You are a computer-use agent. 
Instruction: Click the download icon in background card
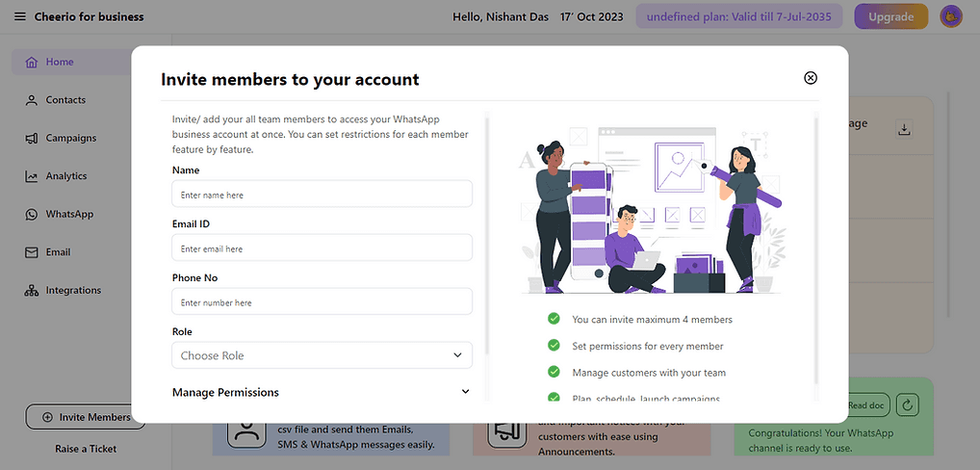pos(904,129)
